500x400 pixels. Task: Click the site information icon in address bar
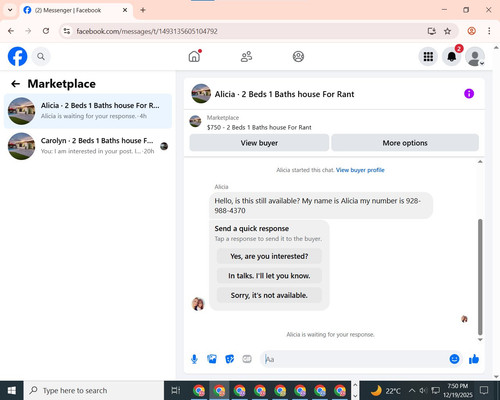click(x=67, y=31)
